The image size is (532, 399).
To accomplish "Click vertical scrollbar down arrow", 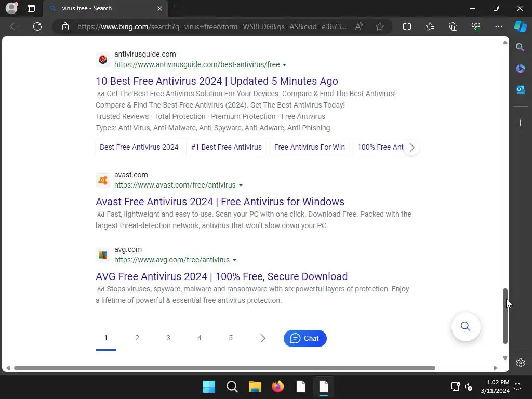I will [505, 358].
